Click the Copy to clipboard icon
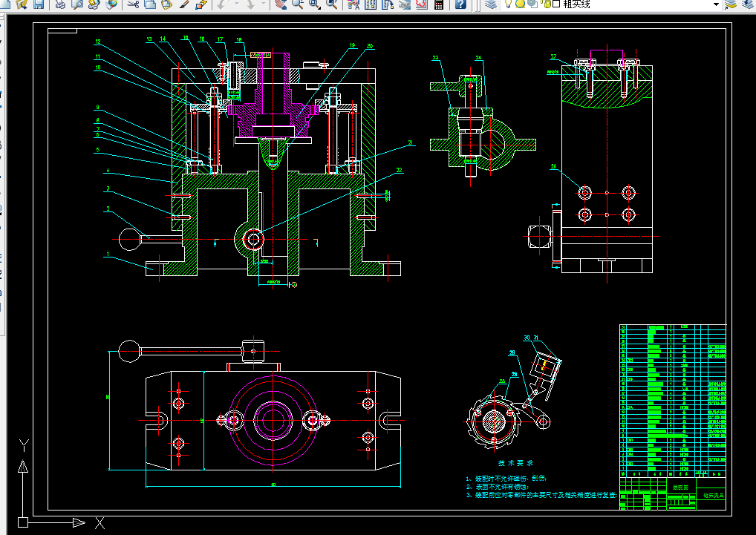The image size is (756, 535). click(151, 4)
